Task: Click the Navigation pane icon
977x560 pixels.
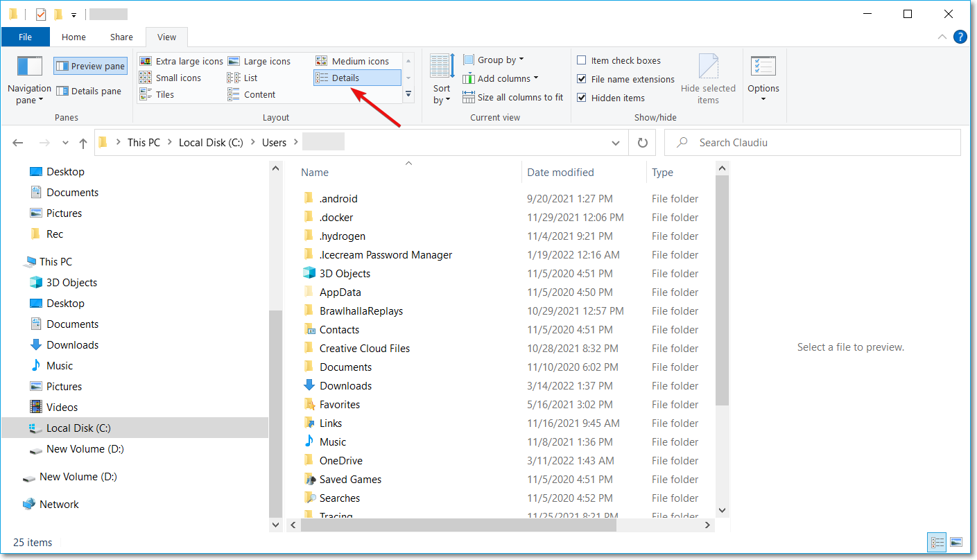Action: [x=29, y=67]
